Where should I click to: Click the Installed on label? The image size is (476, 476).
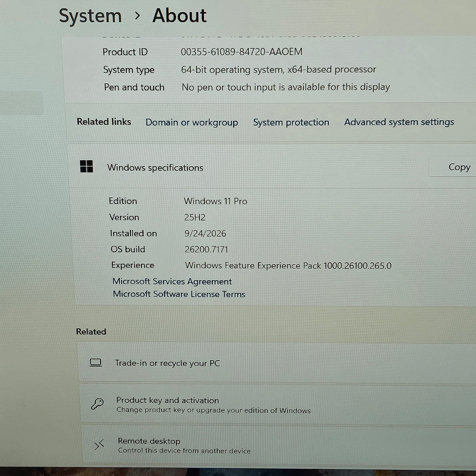pyautogui.click(x=133, y=233)
